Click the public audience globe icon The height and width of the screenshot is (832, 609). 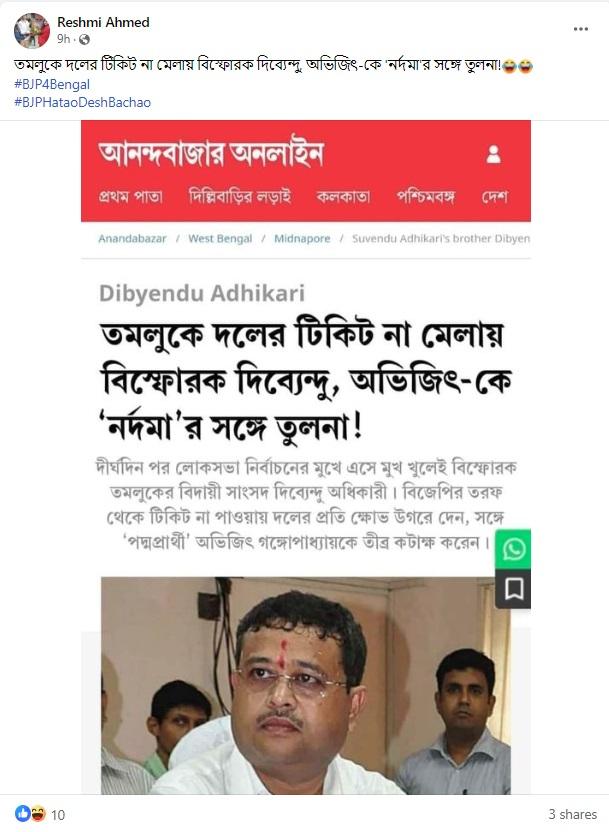coord(84,39)
